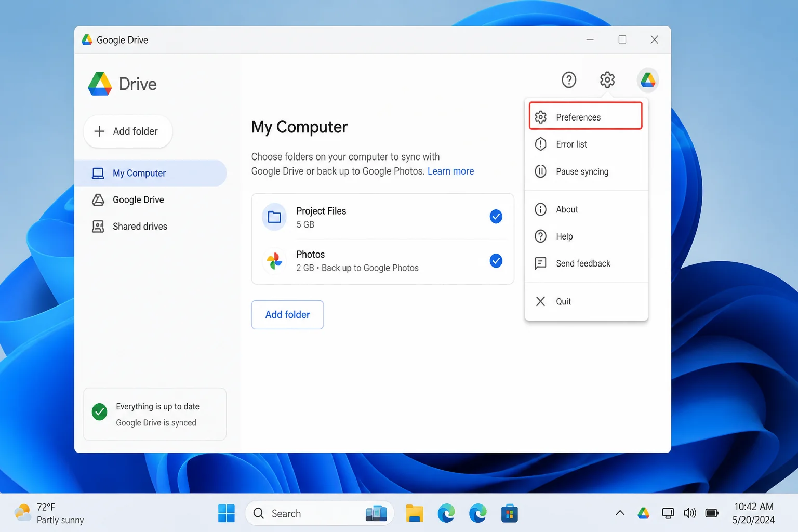Uncheck the Photos backup checkmark
798x532 pixels.
point(496,260)
